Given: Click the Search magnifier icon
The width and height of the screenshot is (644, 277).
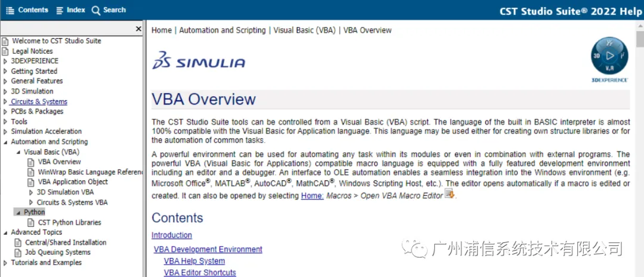Looking at the screenshot, I should tap(95, 10).
